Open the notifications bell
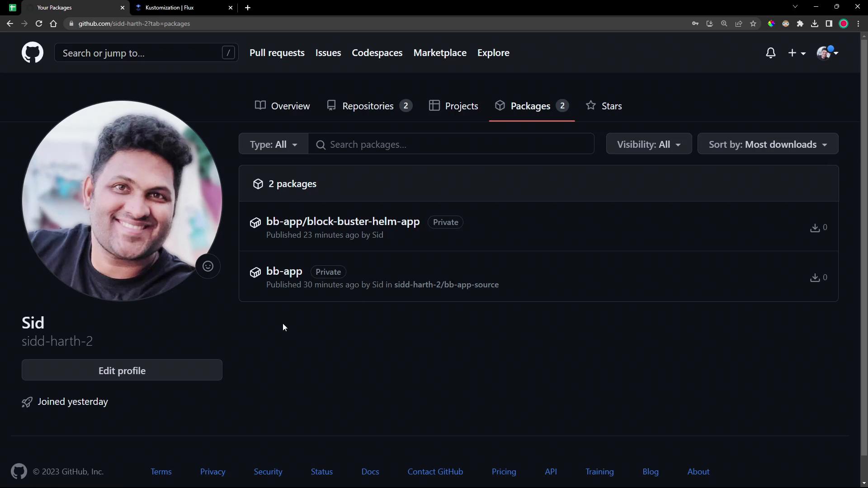This screenshot has width=868, height=488. (771, 53)
